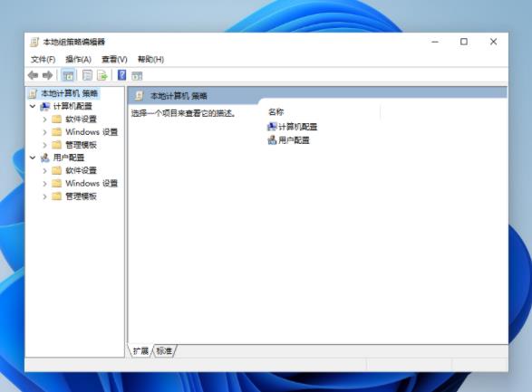Select 计算机配置 text in the right list
This screenshot has height=392, width=532.
coord(298,127)
